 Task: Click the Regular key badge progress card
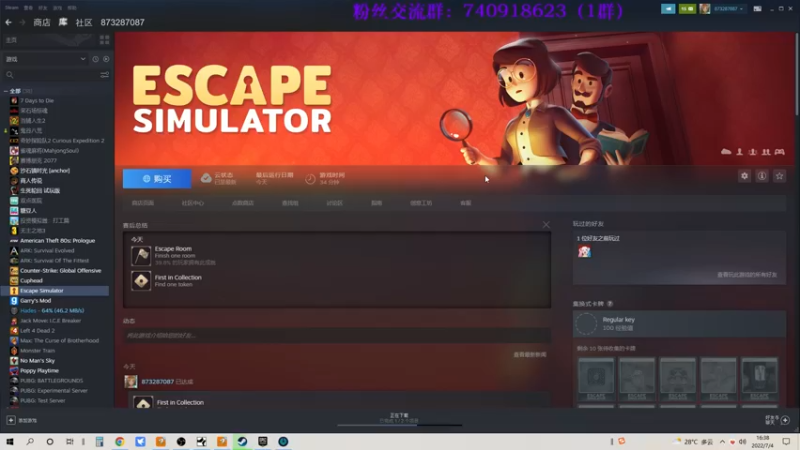(680, 324)
